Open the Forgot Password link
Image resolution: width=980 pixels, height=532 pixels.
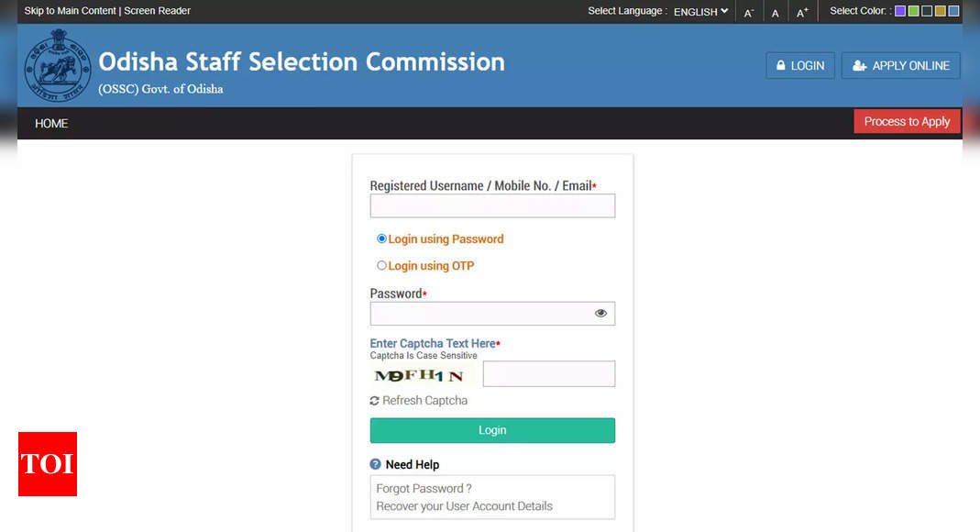[424, 489]
